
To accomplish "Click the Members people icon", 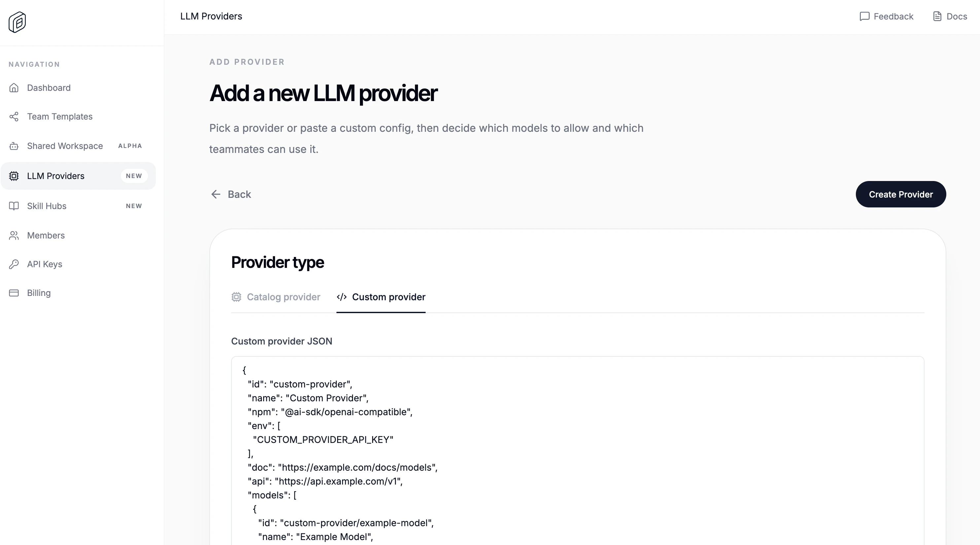I will (x=14, y=235).
